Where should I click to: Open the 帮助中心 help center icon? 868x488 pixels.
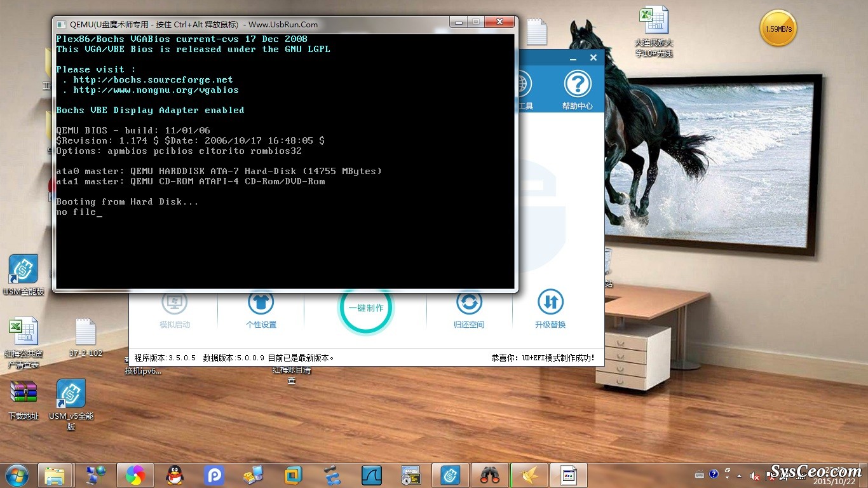pos(577,90)
